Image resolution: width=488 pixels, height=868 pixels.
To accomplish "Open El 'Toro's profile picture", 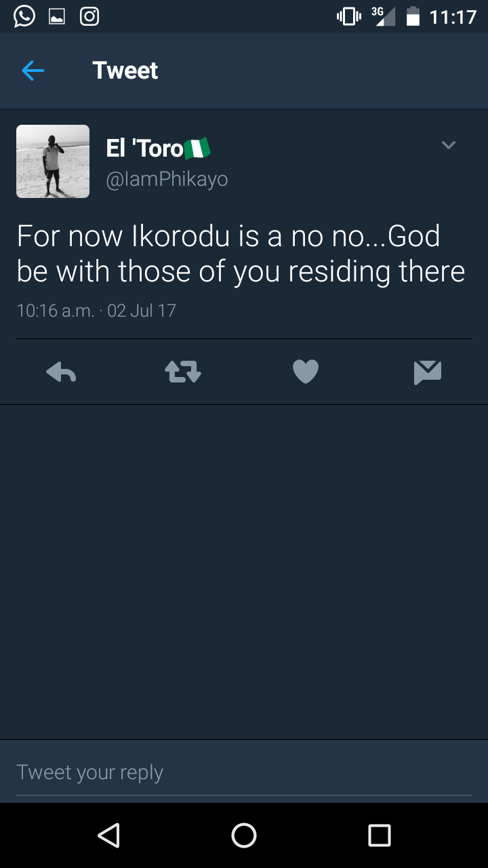I will (53, 161).
